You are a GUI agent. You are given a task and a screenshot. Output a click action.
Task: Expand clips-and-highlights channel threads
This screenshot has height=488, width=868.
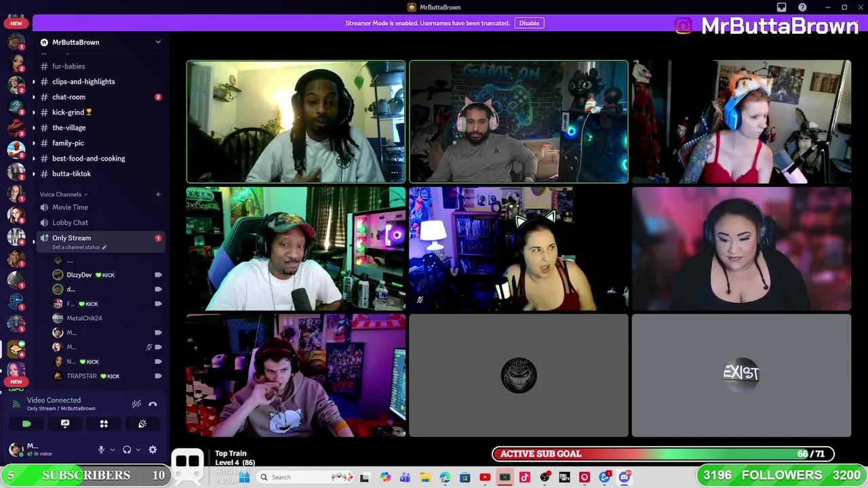tap(33, 81)
